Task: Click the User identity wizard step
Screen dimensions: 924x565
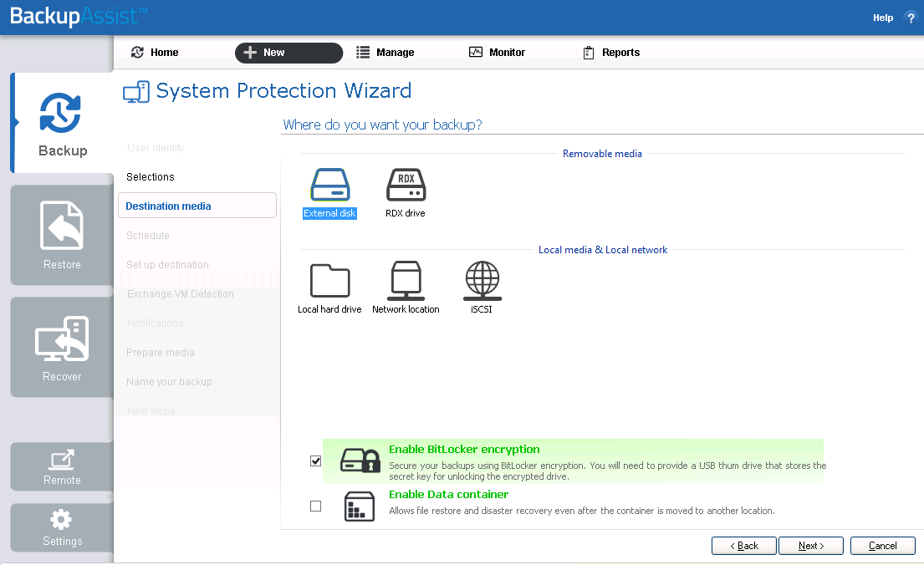Action: pos(156,147)
